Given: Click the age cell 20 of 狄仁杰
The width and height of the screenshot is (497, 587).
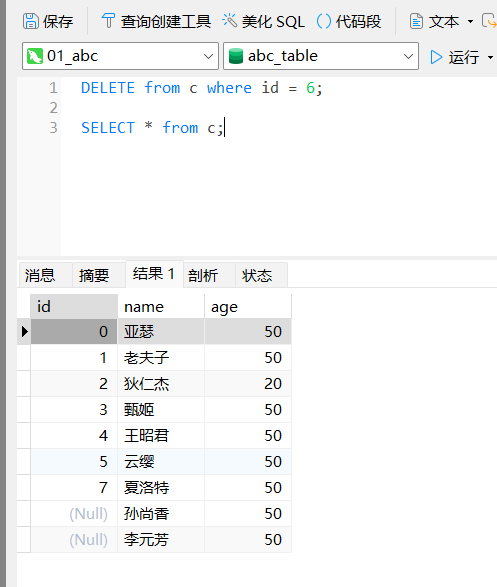Looking at the screenshot, I should pyautogui.click(x=248, y=384).
